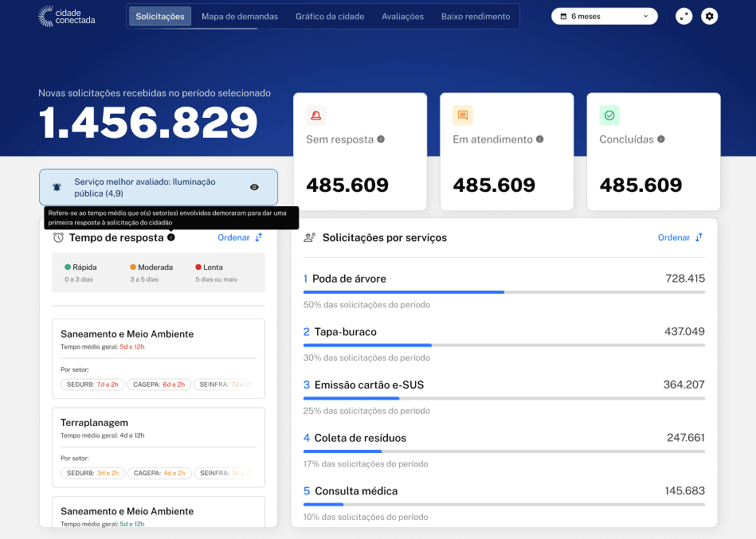The height and width of the screenshot is (539, 756).
Task: Click the Cidade Conectada logo
Action: (67, 17)
